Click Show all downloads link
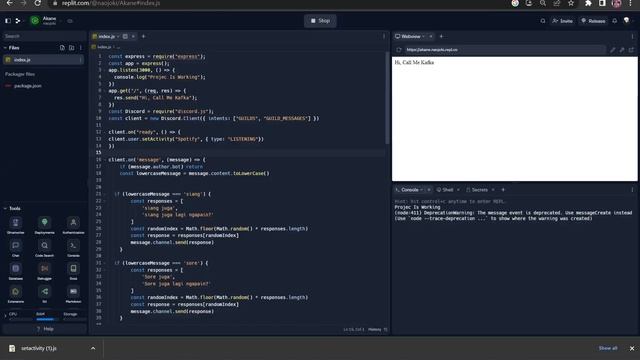640x360 pixels. 608,348
